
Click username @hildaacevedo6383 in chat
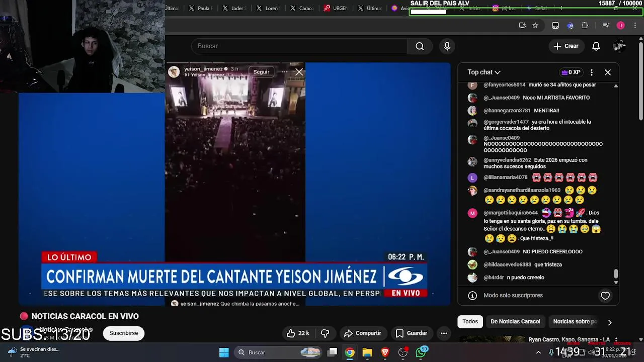507,265
